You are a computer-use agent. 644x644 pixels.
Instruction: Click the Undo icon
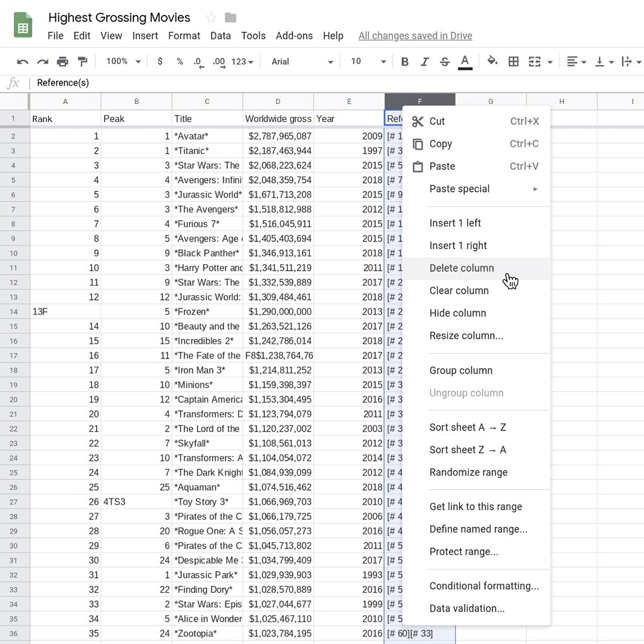[x=23, y=61]
